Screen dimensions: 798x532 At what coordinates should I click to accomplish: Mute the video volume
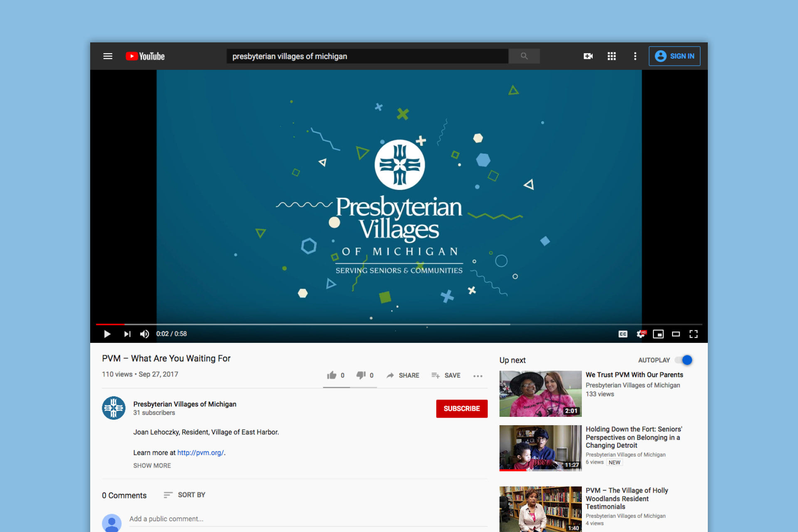[x=145, y=334]
